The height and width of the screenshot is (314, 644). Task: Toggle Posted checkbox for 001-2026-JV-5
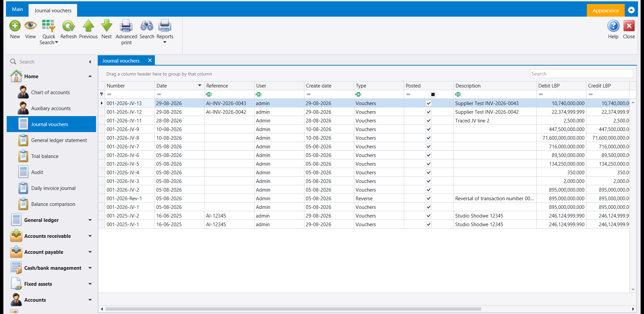[429, 164]
